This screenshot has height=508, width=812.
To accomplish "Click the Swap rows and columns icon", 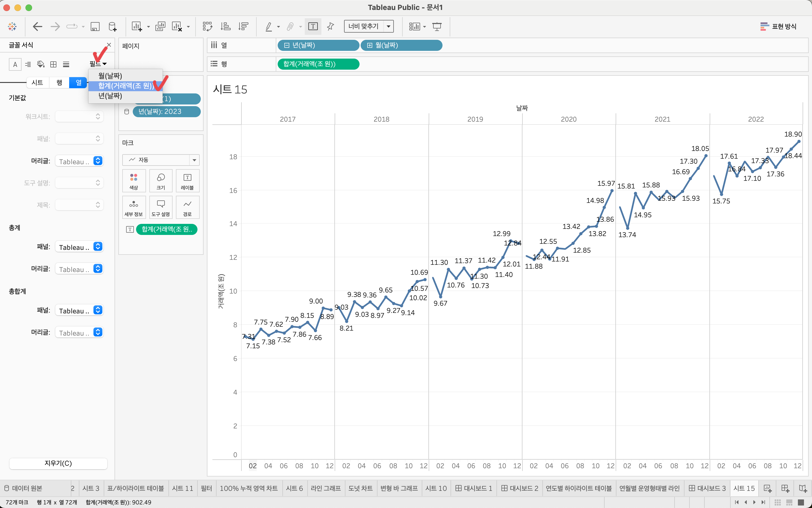I will click(207, 26).
